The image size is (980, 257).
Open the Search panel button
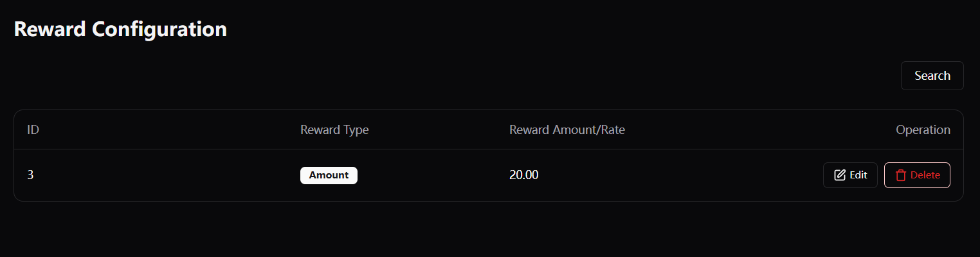click(x=932, y=75)
